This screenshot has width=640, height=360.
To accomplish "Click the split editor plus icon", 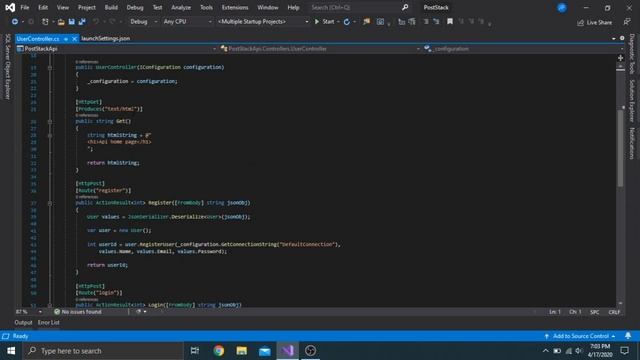I will pos(620,58).
